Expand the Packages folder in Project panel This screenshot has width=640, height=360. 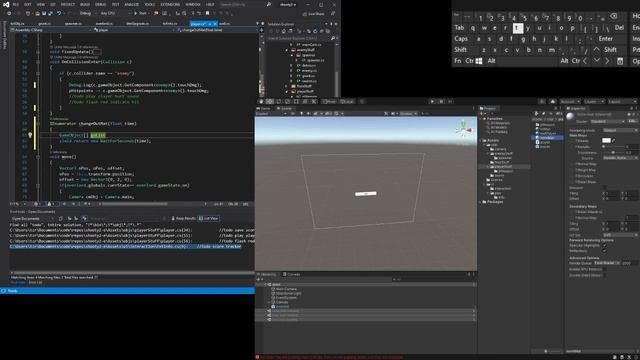(x=481, y=202)
